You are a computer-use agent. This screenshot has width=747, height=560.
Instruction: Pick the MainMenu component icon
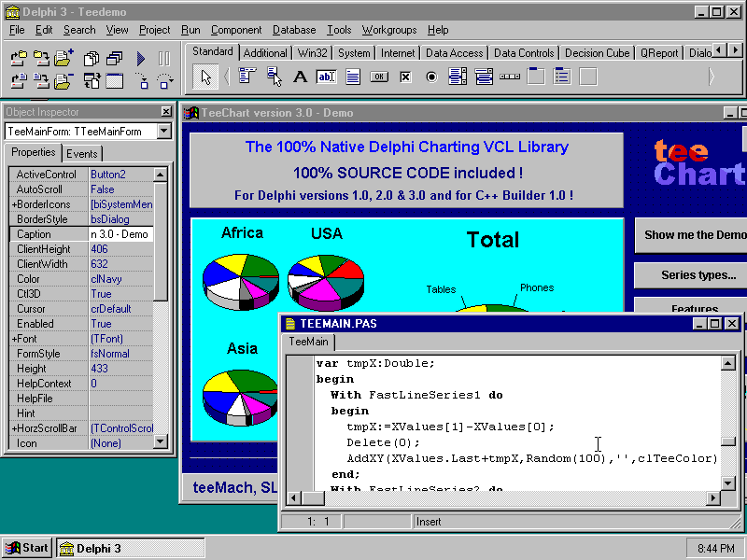coord(247,77)
